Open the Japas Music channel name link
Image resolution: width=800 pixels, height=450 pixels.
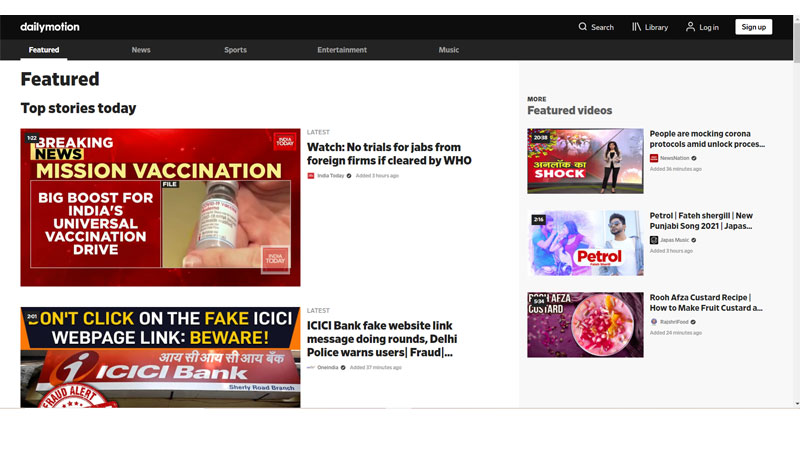pos(674,240)
